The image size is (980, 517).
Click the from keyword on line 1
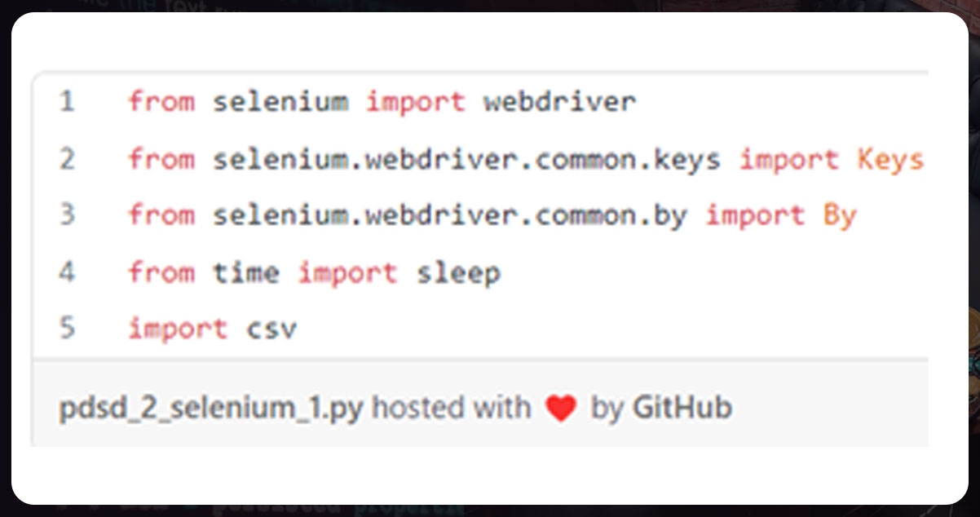point(161,102)
